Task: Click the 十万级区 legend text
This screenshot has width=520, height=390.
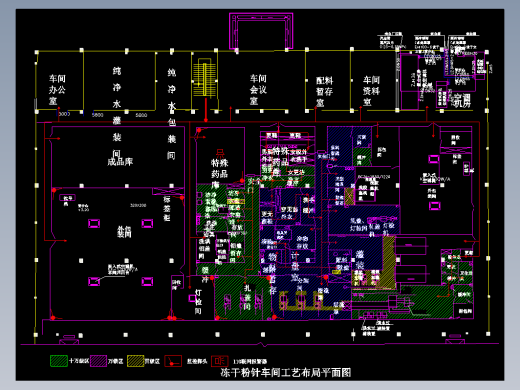Action: point(79,361)
